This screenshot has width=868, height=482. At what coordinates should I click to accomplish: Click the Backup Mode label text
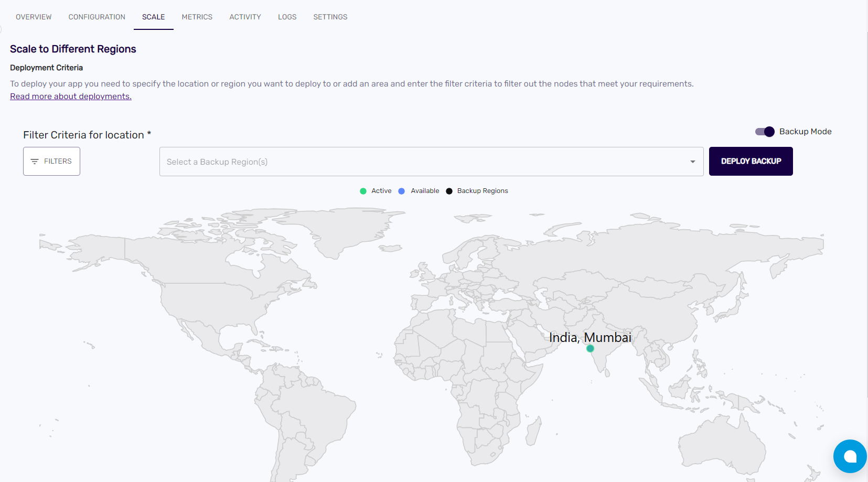(x=805, y=132)
